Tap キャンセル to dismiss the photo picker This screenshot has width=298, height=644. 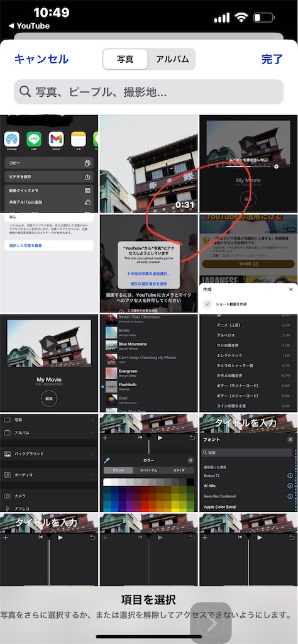point(41,59)
